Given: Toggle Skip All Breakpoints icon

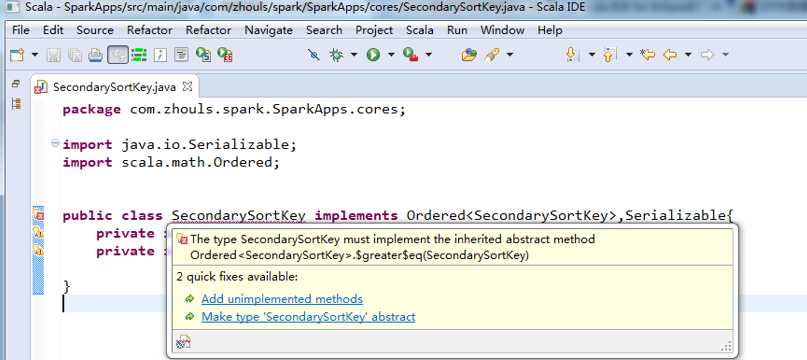Looking at the screenshot, I should [x=313, y=55].
